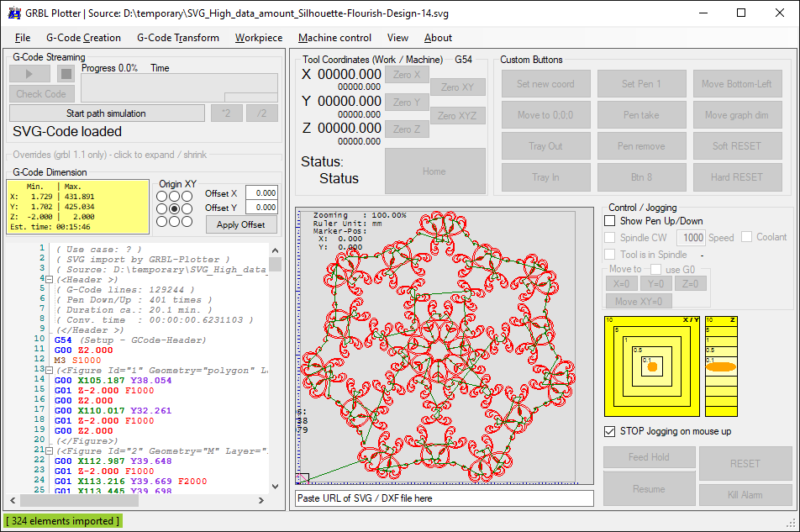
Task: Click the Check Code button
Action: [41, 94]
